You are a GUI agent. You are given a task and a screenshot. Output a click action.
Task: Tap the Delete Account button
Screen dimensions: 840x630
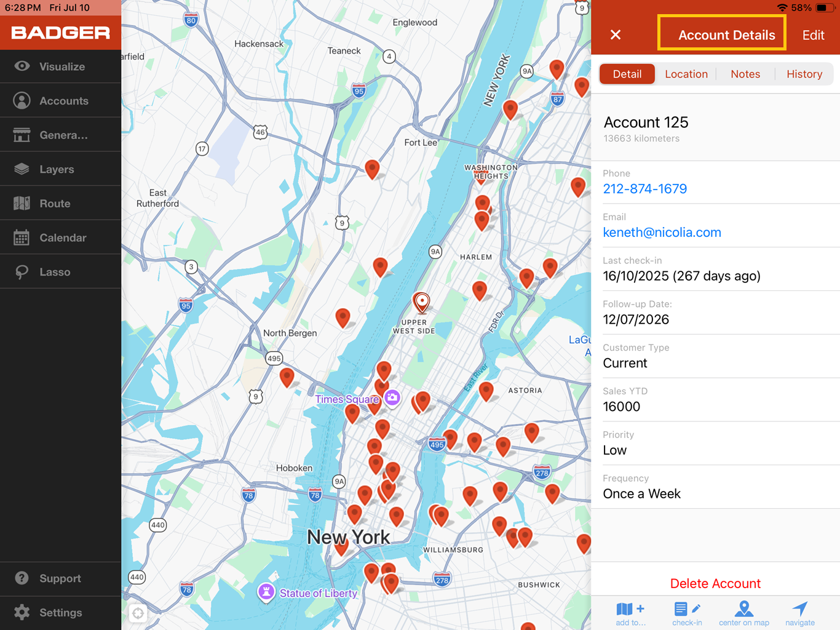coord(715,583)
